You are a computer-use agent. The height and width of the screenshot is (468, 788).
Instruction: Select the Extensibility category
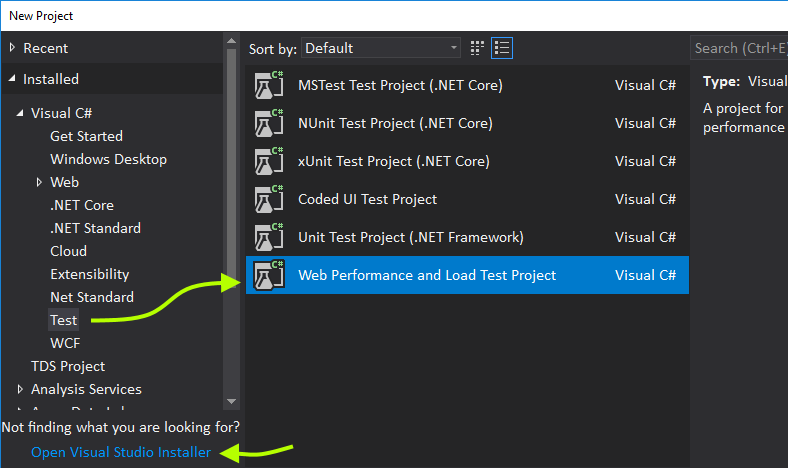[x=89, y=274]
